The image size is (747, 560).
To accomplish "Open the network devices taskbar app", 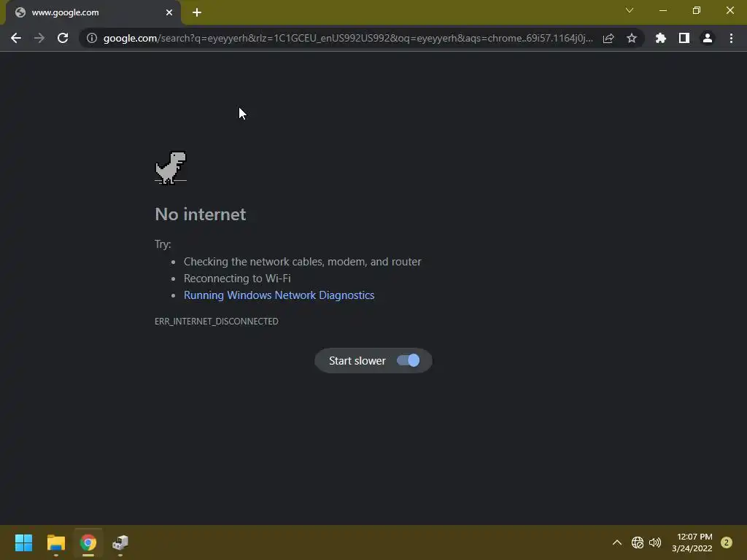I will [120, 542].
